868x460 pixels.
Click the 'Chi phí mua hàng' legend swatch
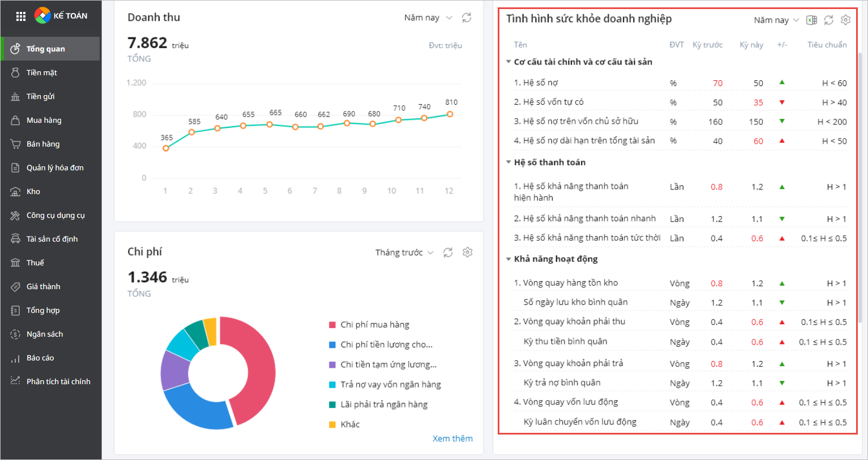(332, 325)
